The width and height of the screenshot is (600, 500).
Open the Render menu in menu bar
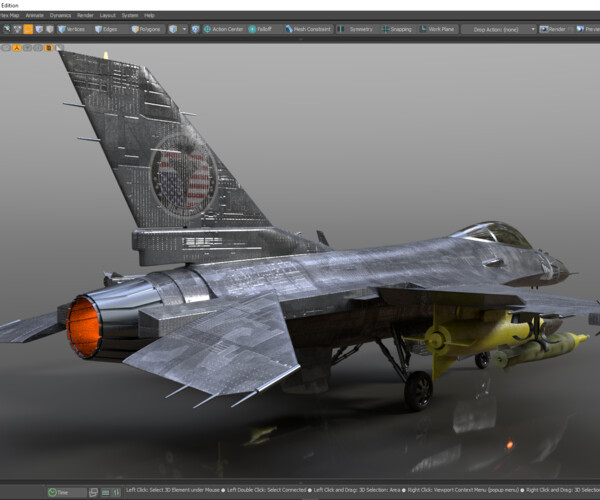[x=85, y=15]
